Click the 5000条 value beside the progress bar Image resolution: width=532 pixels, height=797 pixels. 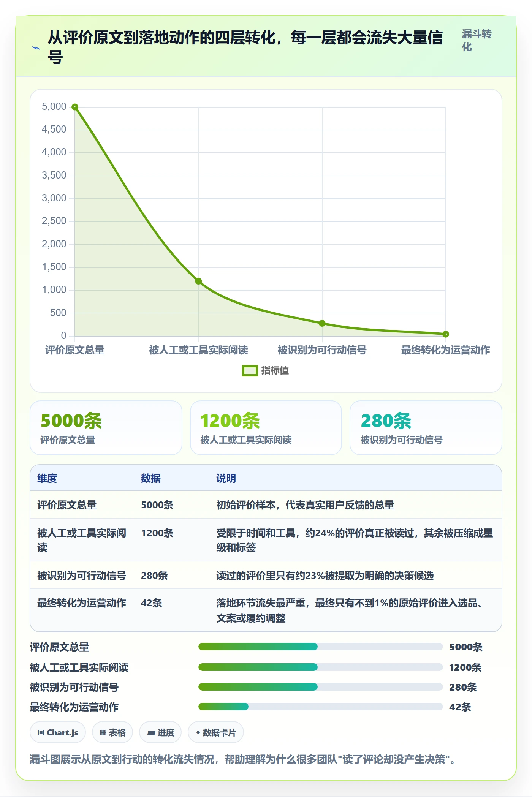[x=466, y=647]
